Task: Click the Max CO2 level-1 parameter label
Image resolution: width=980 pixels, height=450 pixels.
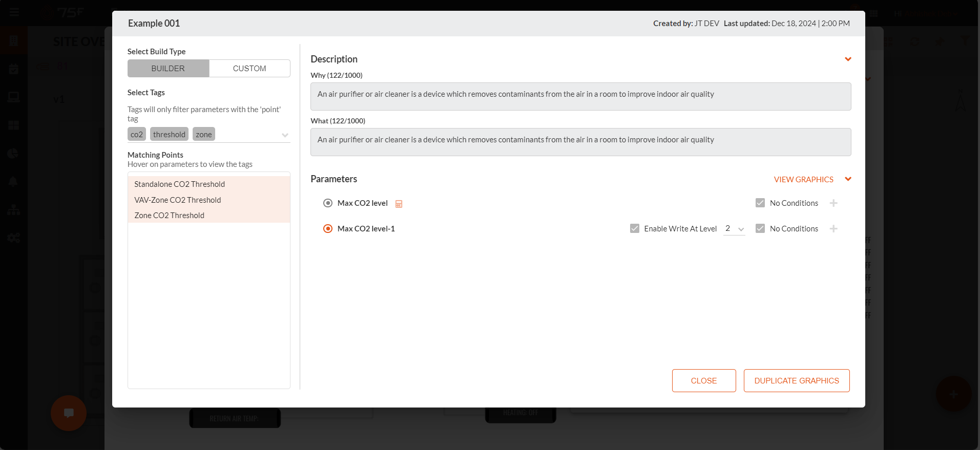Action: click(366, 229)
